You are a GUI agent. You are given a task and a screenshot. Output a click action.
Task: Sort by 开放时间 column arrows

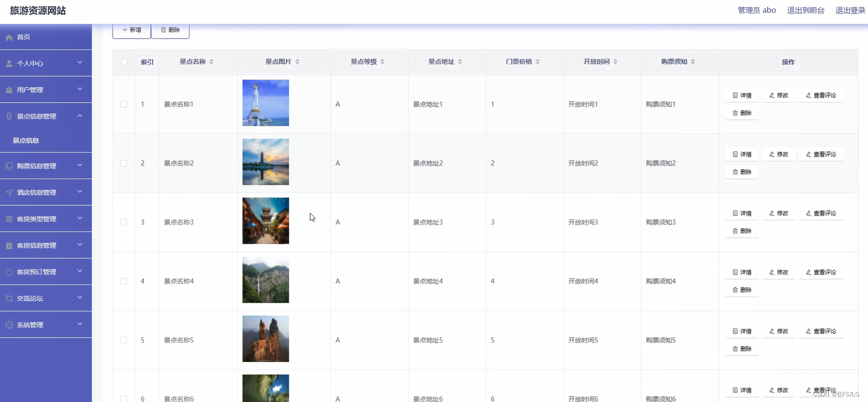615,62
